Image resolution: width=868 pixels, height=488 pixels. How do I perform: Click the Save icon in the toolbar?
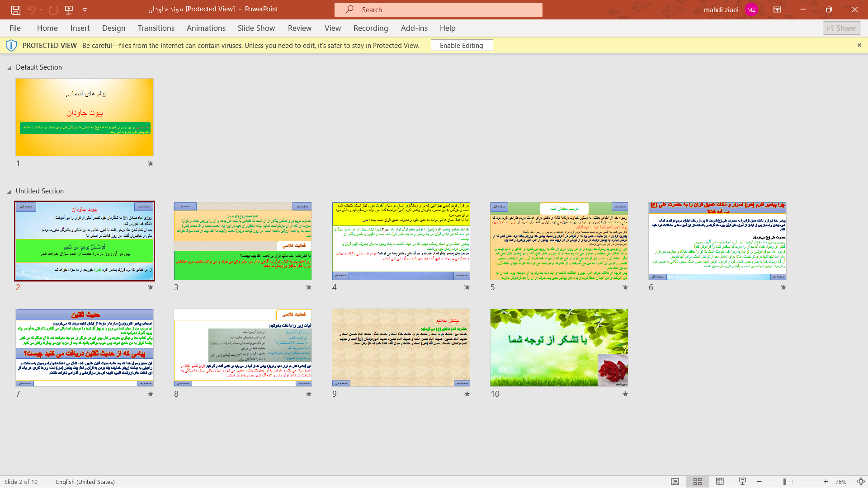tap(15, 9)
